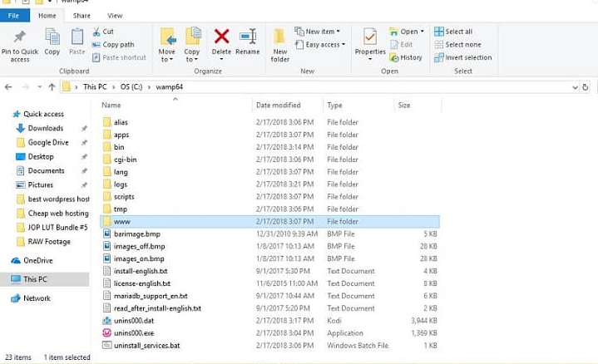Viewport: 598px width, 364px height.
Task: Click wamp64 in address breadcrumb
Action: click(170, 87)
